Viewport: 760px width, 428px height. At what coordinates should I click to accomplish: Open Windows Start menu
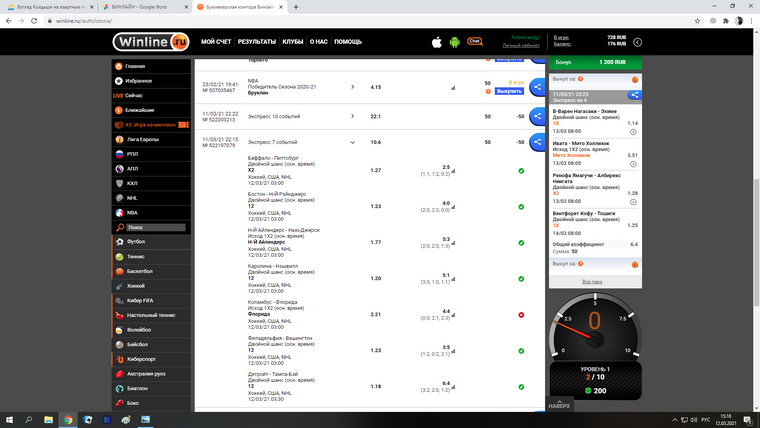9,420
